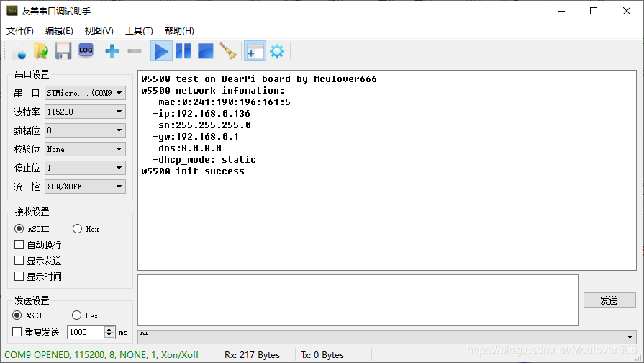Toggle the panel layout window icon
This screenshot has height=363, width=644.
coord(255,51)
